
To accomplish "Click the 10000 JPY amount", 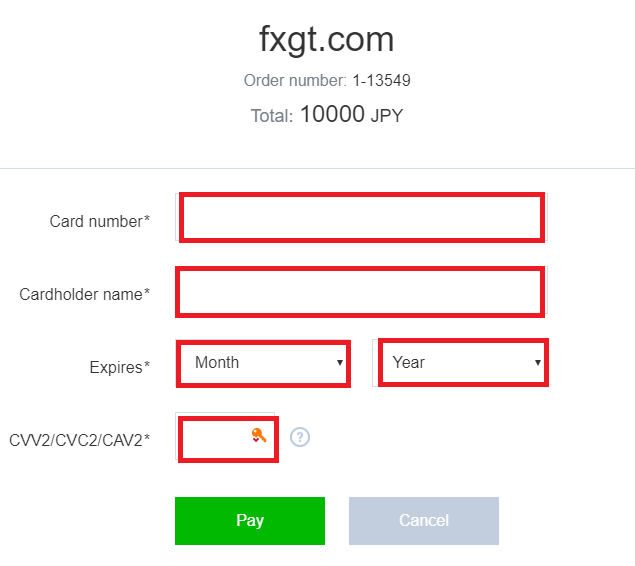I will tap(351, 115).
